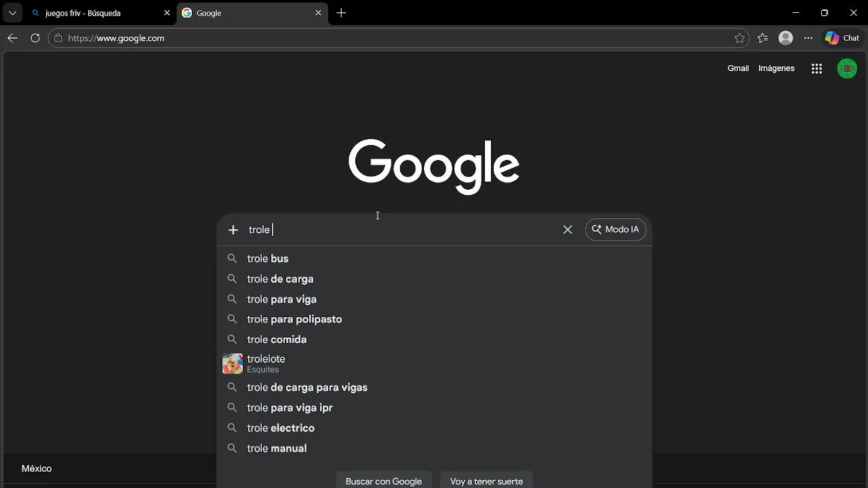The image size is (868, 488).
Task: Select suggestion trole comida
Action: (x=434, y=340)
